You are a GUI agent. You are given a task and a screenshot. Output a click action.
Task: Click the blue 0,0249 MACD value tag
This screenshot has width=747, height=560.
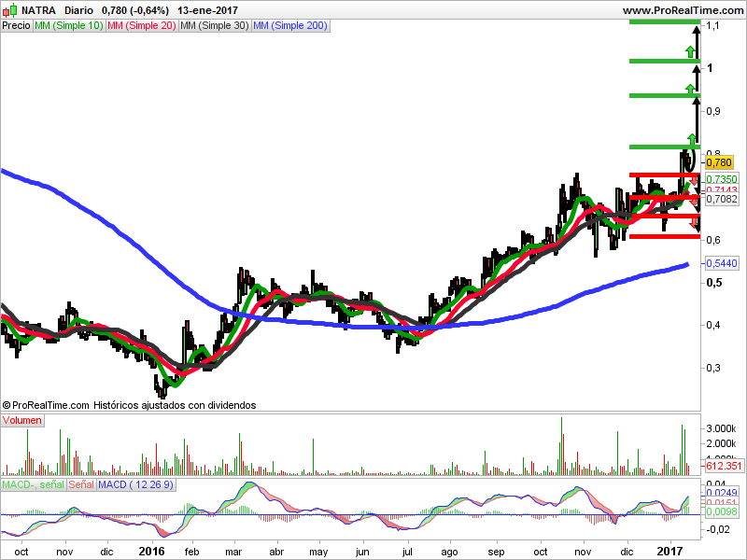coord(722,493)
